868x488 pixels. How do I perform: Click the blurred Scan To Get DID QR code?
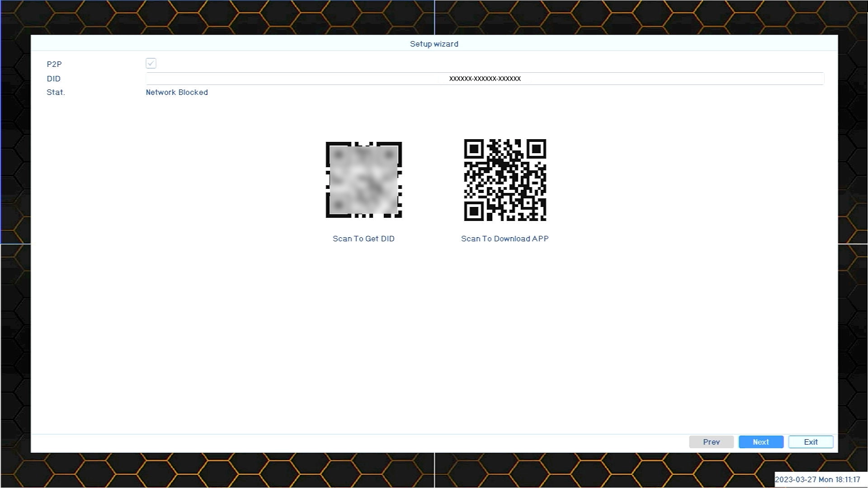point(364,180)
